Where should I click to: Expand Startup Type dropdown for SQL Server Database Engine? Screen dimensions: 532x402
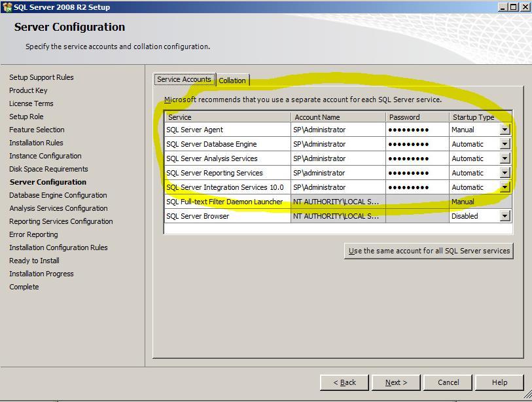tap(505, 144)
